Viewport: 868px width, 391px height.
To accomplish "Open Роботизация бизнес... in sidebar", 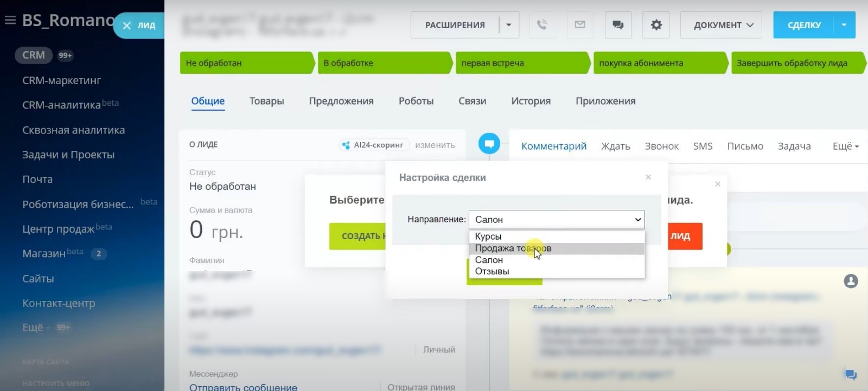I will coord(78,204).
